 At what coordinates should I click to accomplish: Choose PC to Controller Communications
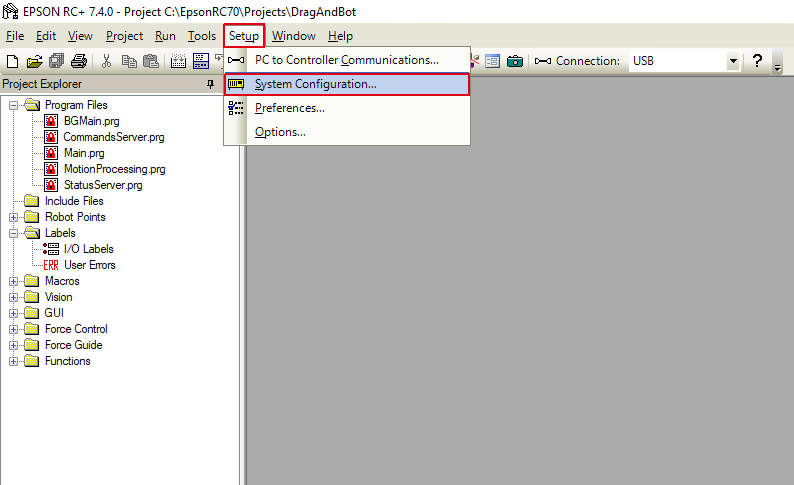pos(347,60)
